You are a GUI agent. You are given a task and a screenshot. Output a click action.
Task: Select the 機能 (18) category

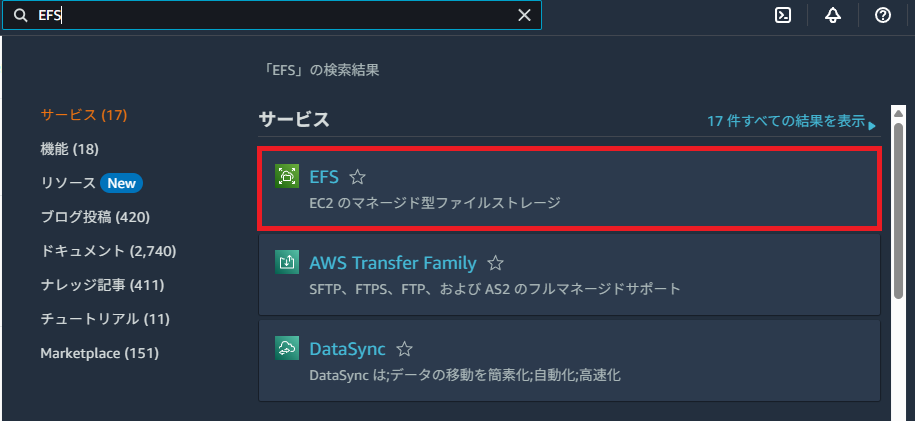69,149
